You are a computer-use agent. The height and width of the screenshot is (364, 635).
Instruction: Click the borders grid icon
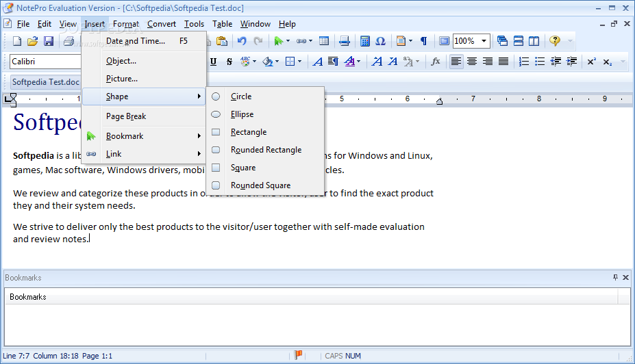point(290,62)
